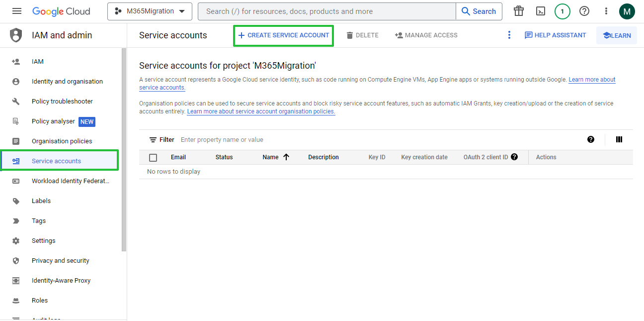This screenshot has width=644, height=321.
Task: Follow service account organisation policies link
Action: tap(261, 111)
